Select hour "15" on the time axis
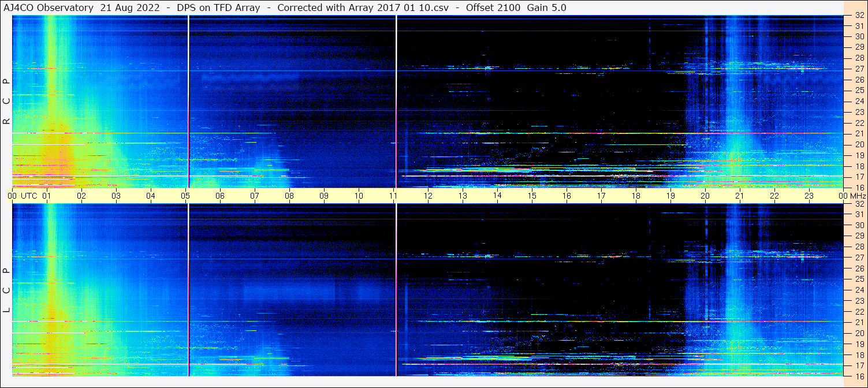 coord(532,196)
